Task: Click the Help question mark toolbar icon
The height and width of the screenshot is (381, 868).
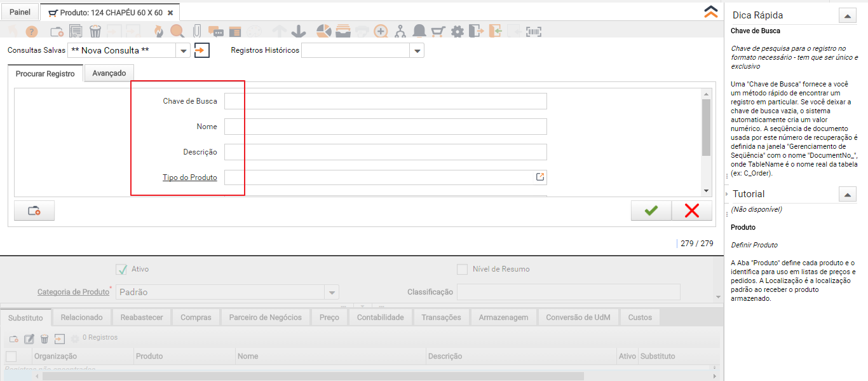Action: click(x=32, y=31)
